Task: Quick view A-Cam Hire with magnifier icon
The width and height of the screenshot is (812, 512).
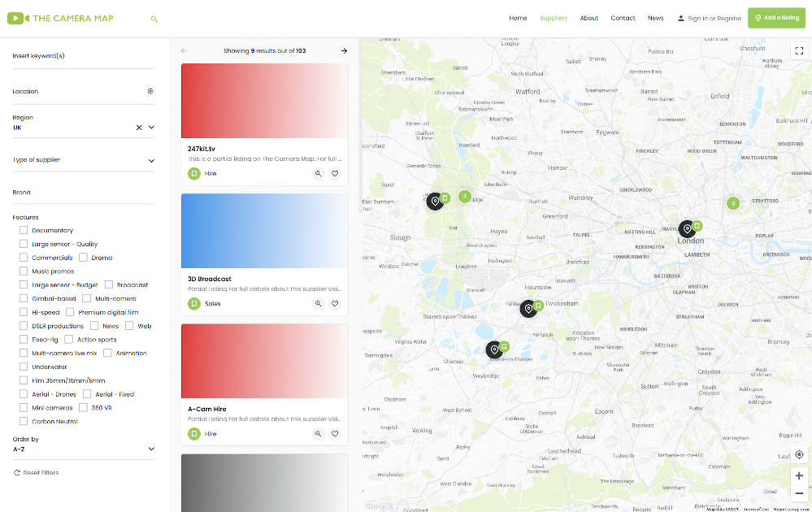Action: [x=318, y=434]
